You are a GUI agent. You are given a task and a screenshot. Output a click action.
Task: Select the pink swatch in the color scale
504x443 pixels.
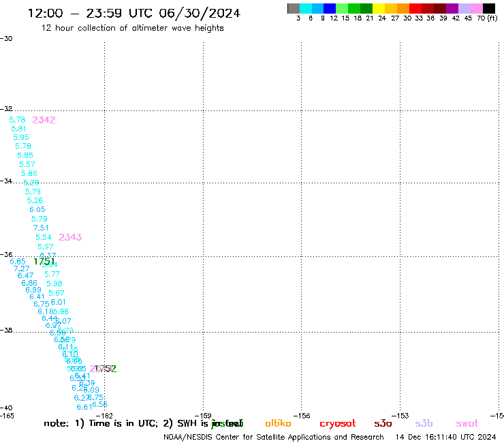point(476,8)
